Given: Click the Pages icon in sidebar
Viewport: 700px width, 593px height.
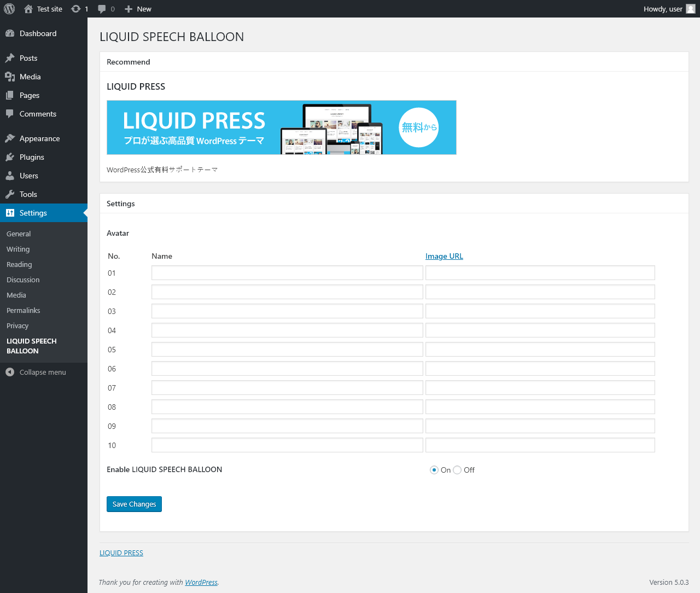Looking at the screenshot, I should 10,95.
